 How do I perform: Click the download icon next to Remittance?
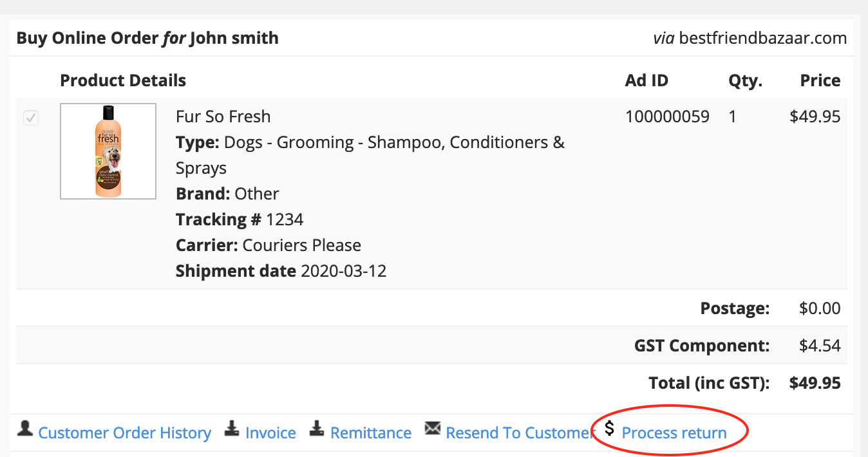[x=316, y=429]
